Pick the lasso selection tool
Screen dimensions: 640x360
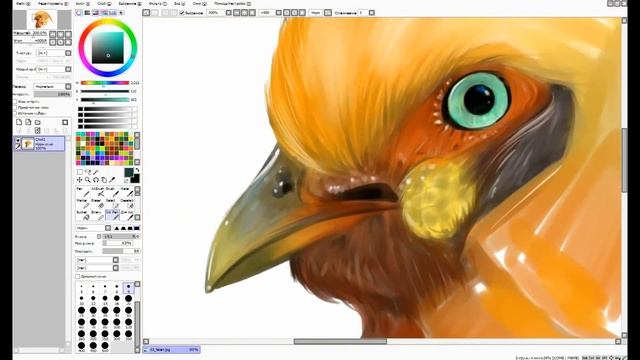point(88,172)
